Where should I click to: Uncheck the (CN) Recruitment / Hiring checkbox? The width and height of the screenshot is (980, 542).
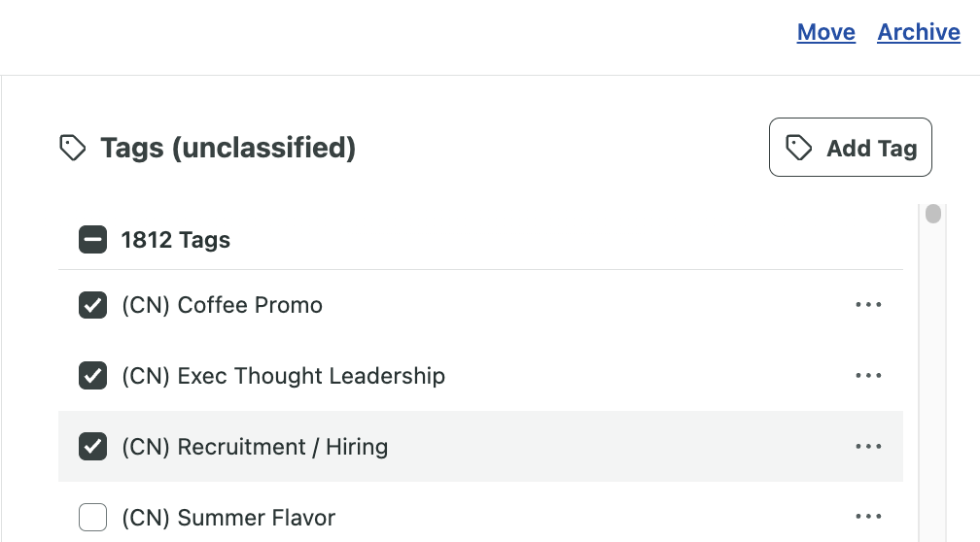[x=92, y=447]
